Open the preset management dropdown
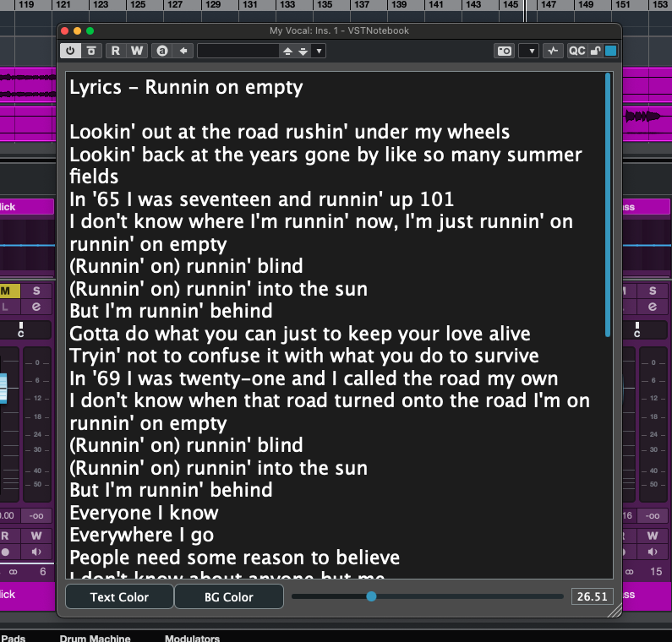The height and width of the screenshot is (642, 672). click(319, 51)
